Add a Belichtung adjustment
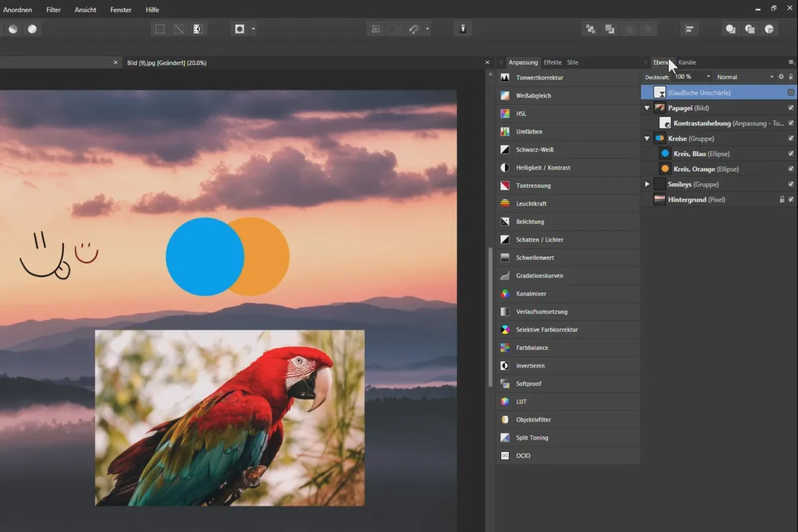 tap(569, 221)
